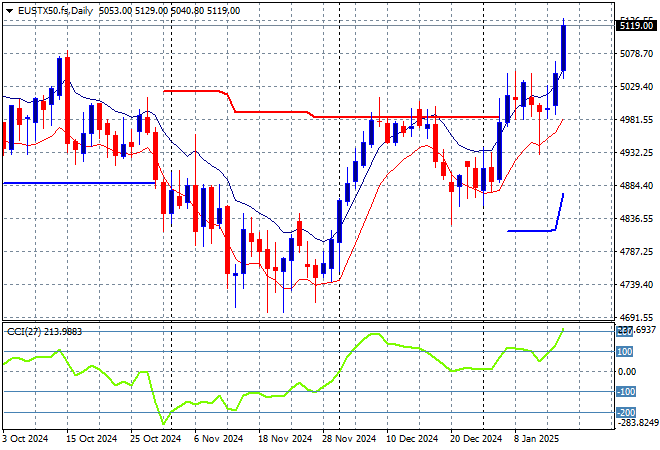
Task: Click the 4884.55 price axis level
Action: (636, 186)
